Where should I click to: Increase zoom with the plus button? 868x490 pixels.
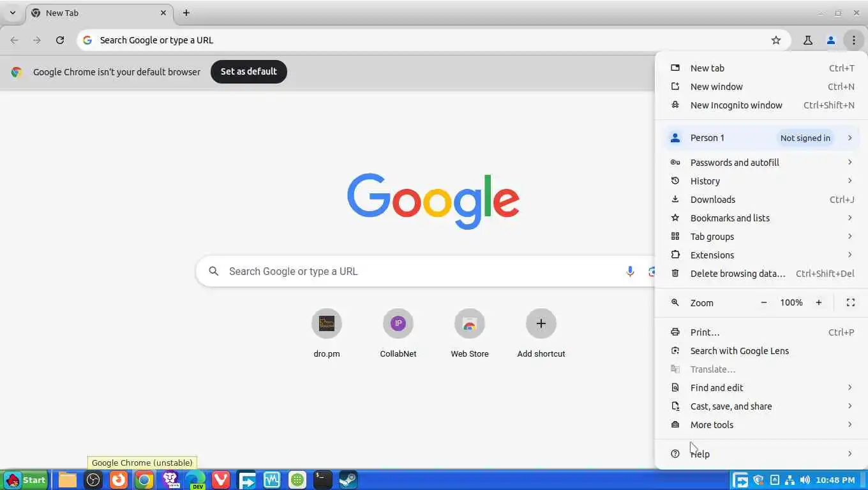pos(819,303)
